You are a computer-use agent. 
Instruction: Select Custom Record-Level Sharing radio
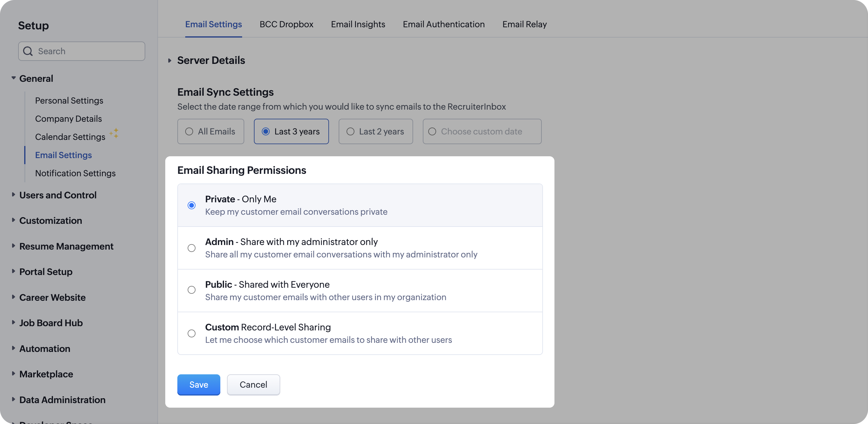191,333
